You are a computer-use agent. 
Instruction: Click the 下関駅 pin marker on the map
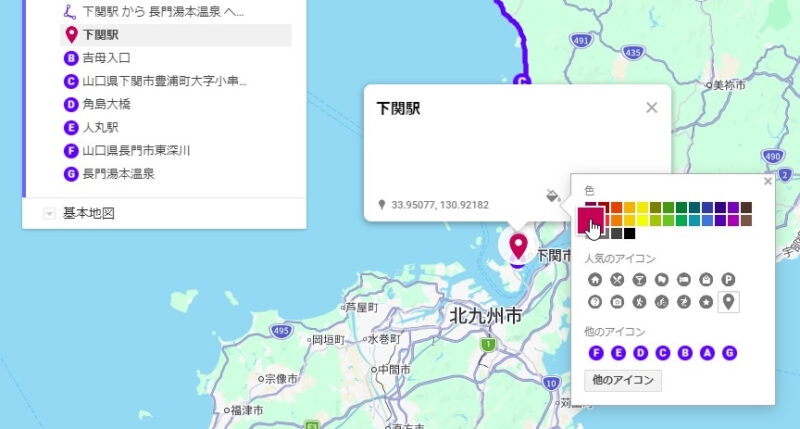[518, 245]
